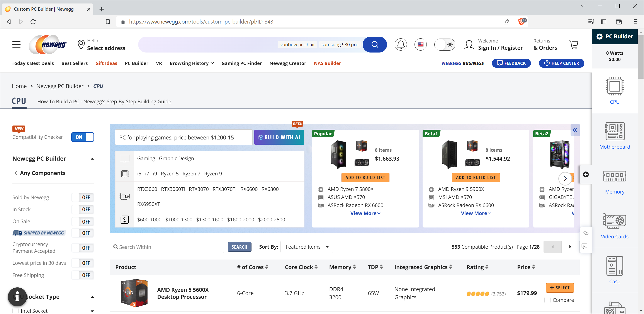This screenshot has width=644, height=314.
Task: Collapse the CPU Socket Type section
Action: coord(92,297)
